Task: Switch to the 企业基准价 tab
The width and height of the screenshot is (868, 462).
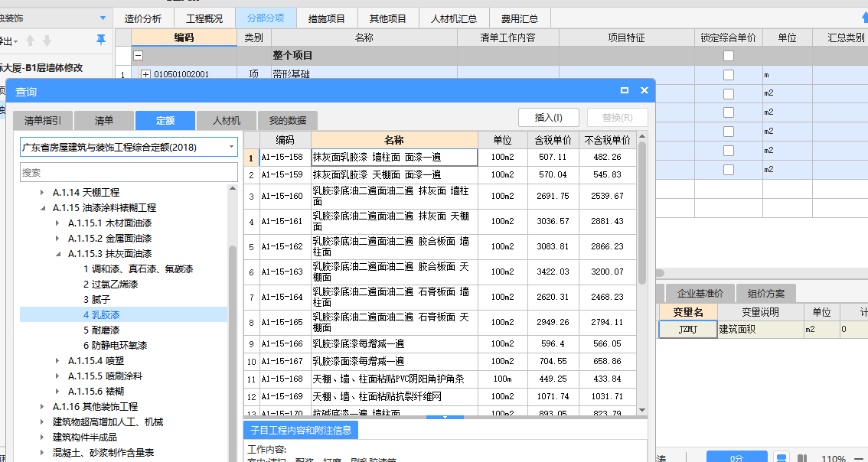Action: tap(700, 293)
